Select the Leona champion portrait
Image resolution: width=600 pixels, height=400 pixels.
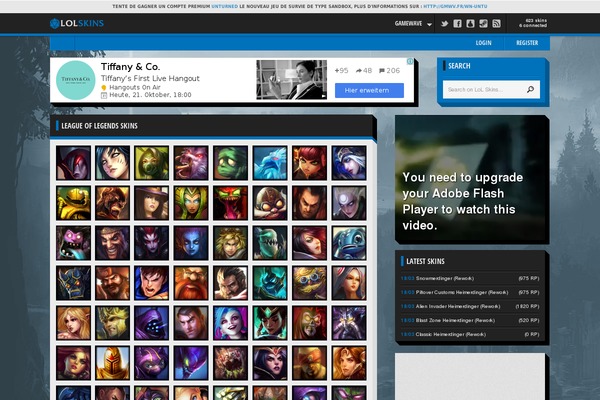point(349,363)
